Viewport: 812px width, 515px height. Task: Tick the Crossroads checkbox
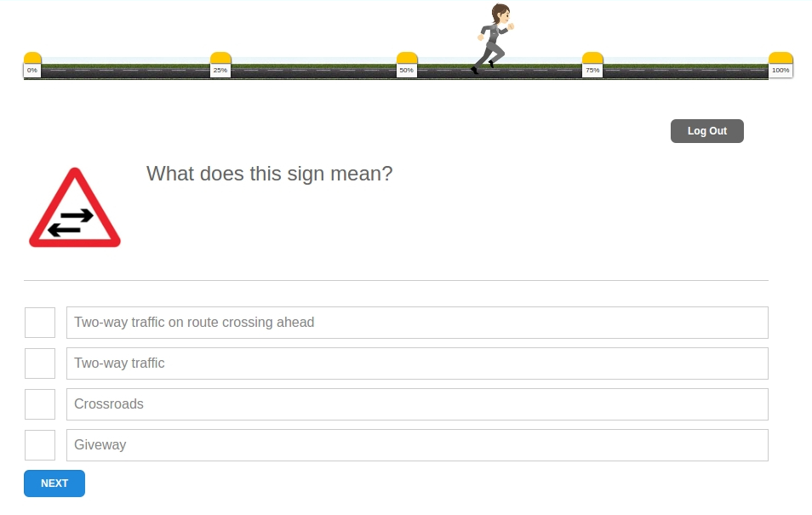pos(40,404)
